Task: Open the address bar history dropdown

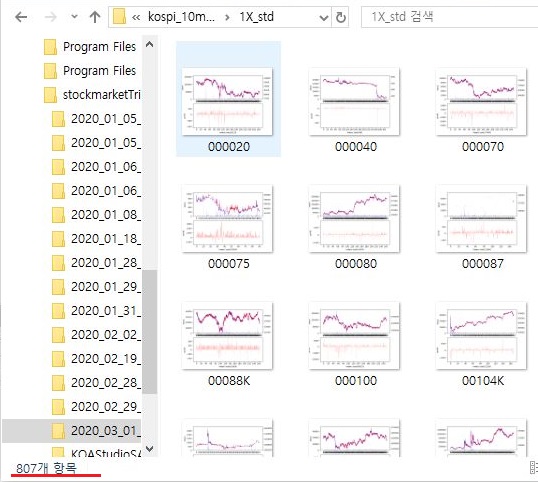Action: click(x=323, y=17)
